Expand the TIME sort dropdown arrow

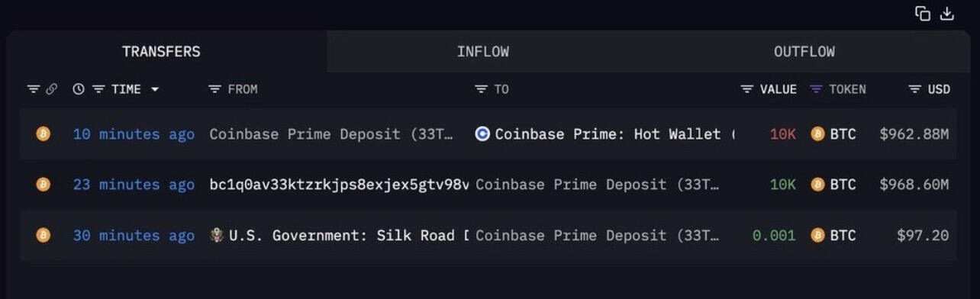(x=155, y=89)
